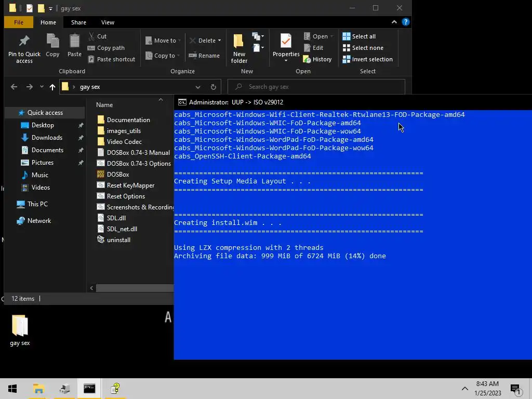Pin folder to Quick access
The height and width of the screenshot is (399, 532).
[24, 49]
